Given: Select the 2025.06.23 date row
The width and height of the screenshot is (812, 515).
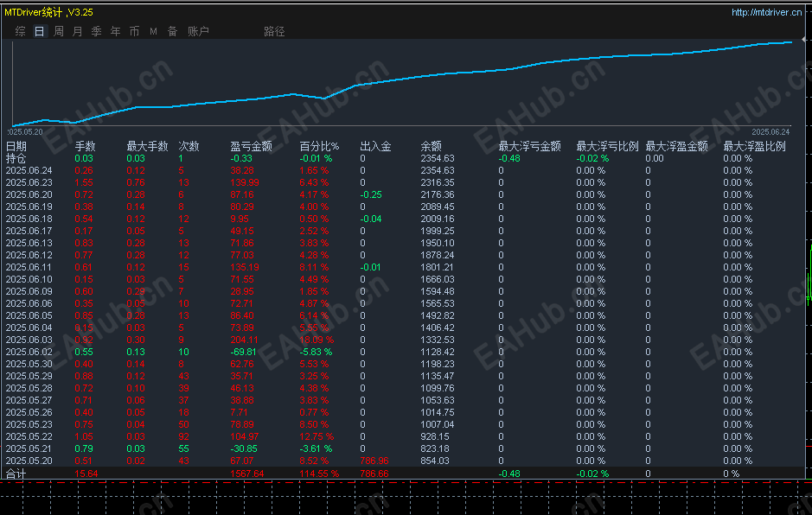Looking at the screenshot, I should tap(404, 182).
